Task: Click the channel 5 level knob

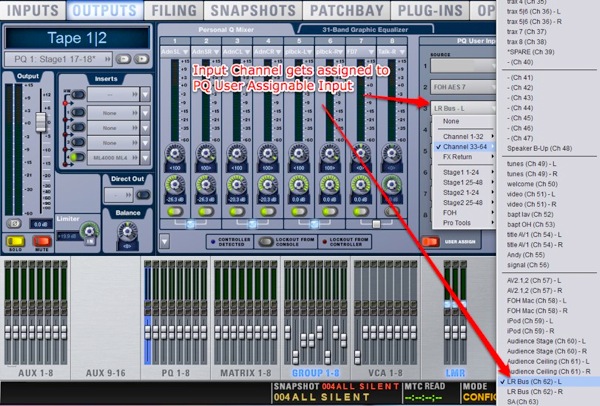Action: [x=299, y=185]
